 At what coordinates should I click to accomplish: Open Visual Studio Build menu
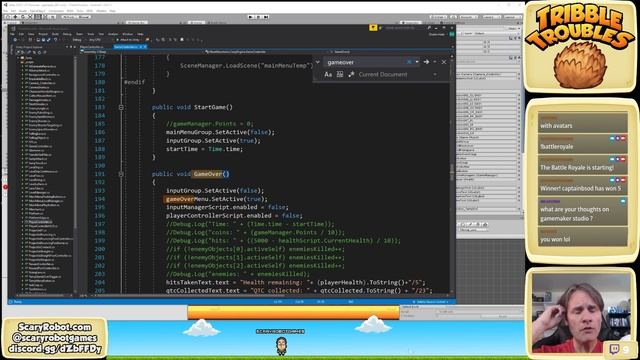click(55, 34)
